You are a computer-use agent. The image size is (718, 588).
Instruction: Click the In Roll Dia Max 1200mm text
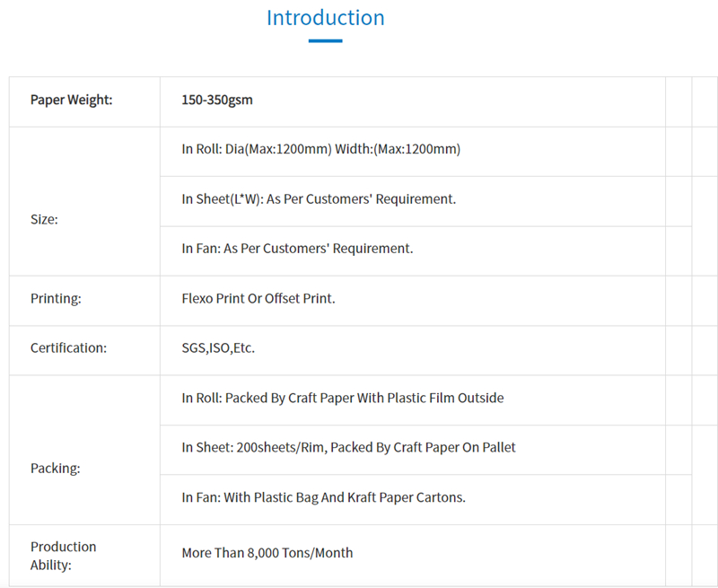point(320,149)
